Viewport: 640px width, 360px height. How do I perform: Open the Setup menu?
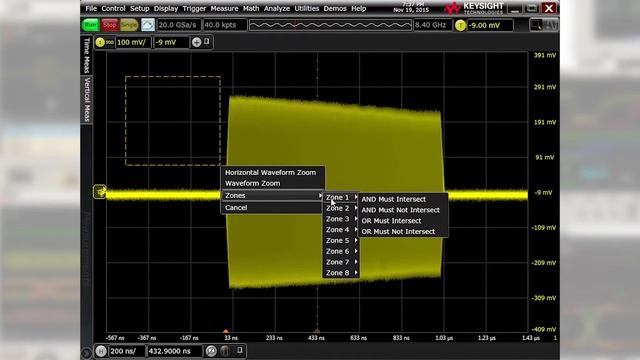[x=139, y=9]
